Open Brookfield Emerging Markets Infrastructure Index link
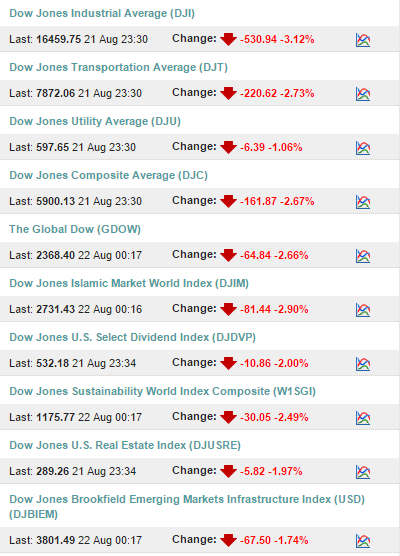Image resolution: width=400 pixels, height=556 pixels. click(187, 506)
